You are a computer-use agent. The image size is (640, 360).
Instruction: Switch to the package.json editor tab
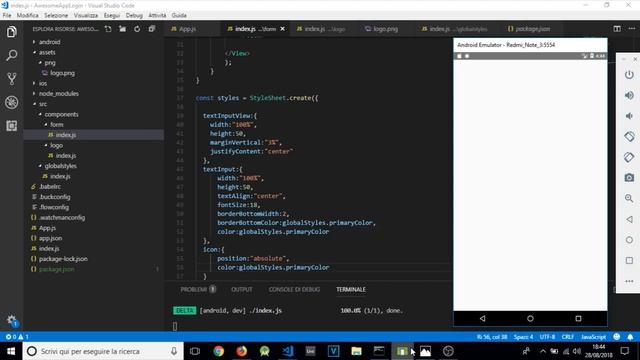[x=532, y=29]
